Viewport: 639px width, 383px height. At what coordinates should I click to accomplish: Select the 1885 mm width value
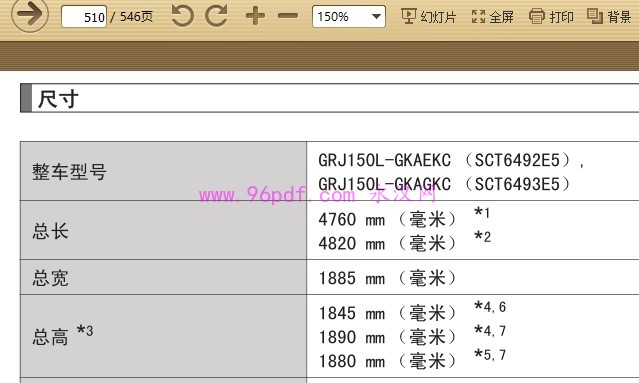pyautogui.click(x=387, y=278)
